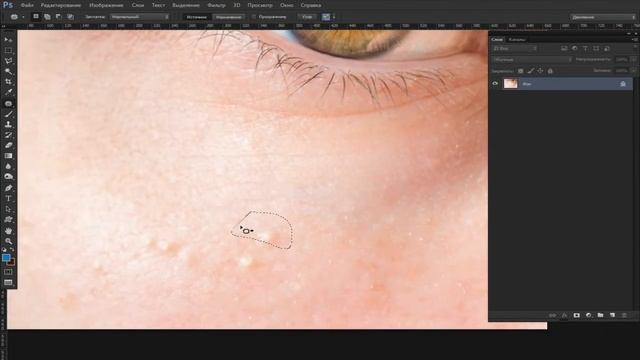This screenshot has height=360, width=640.
Task: Select the Path Selection tool
Action: (8, 209)
